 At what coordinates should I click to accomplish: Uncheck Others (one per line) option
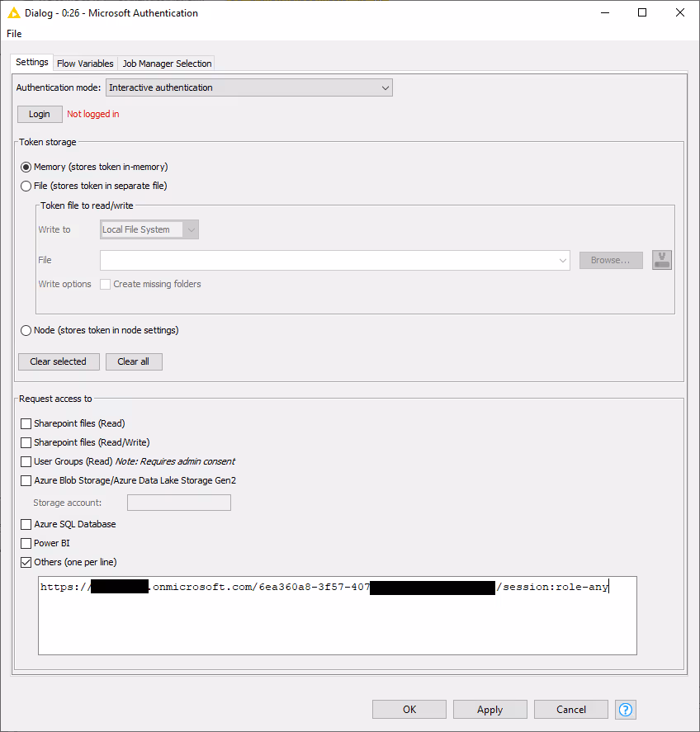26,562
